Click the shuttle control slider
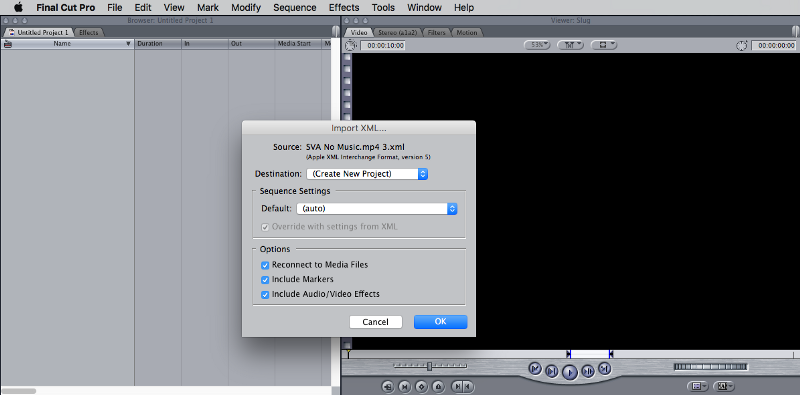 (430, 366)
